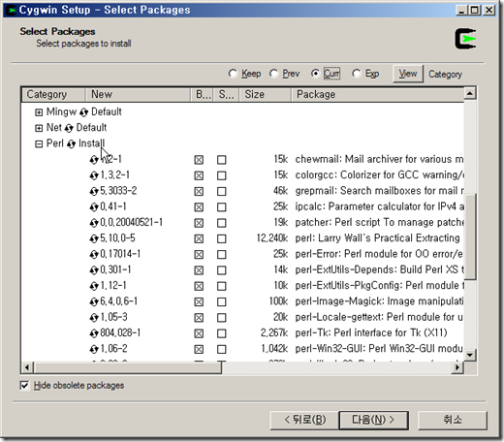Cycle version icon for perl-ExtUtils-PkgConfig 1.12-1
504x442 pixels.
click(x=94, y=286)
